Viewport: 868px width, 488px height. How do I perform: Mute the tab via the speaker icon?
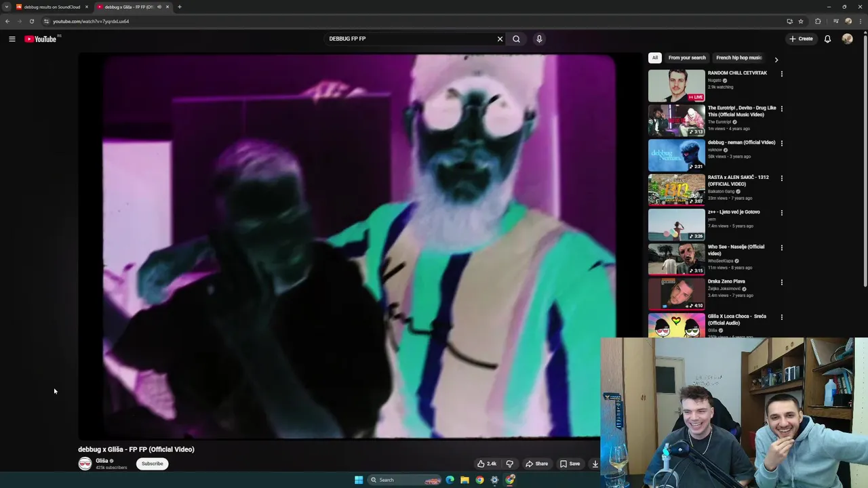159,7
